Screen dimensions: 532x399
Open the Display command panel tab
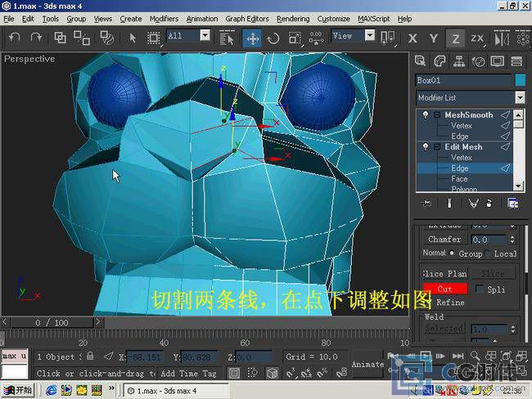[497, 61]
